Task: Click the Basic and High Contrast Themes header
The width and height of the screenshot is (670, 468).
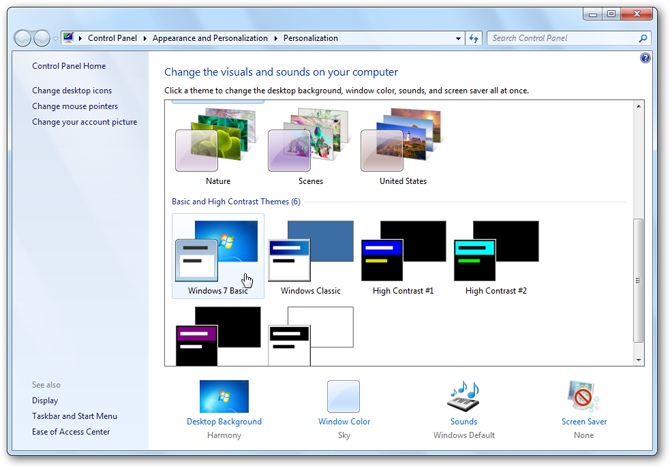Action: [236, 202]
